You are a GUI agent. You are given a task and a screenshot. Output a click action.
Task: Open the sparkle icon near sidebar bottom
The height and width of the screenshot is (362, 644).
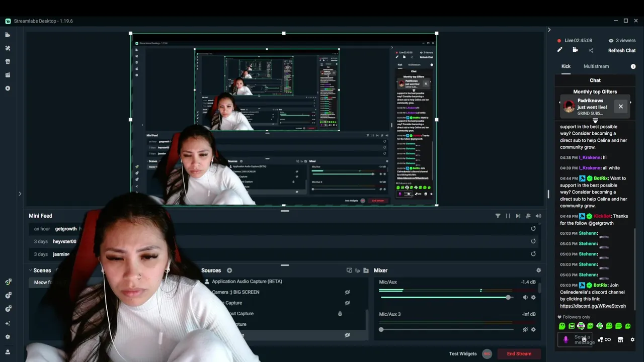pos(8,323)
